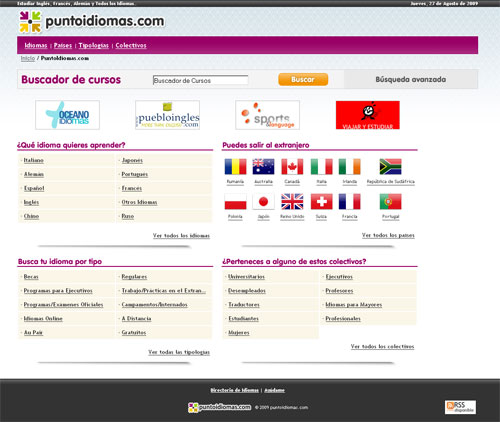
Task: Select the Rumanía flag icon
Action: pyautogui.click(x=235, y=167)
